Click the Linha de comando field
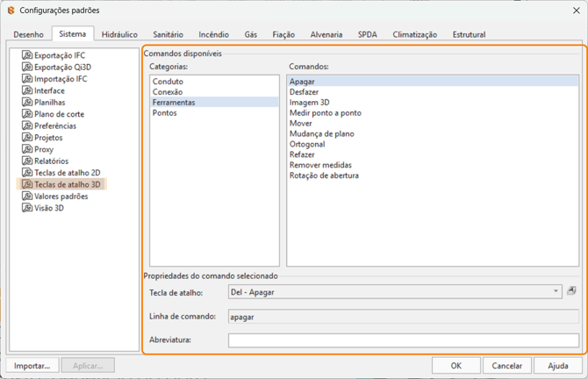588x379 pixels. [404, 317]
